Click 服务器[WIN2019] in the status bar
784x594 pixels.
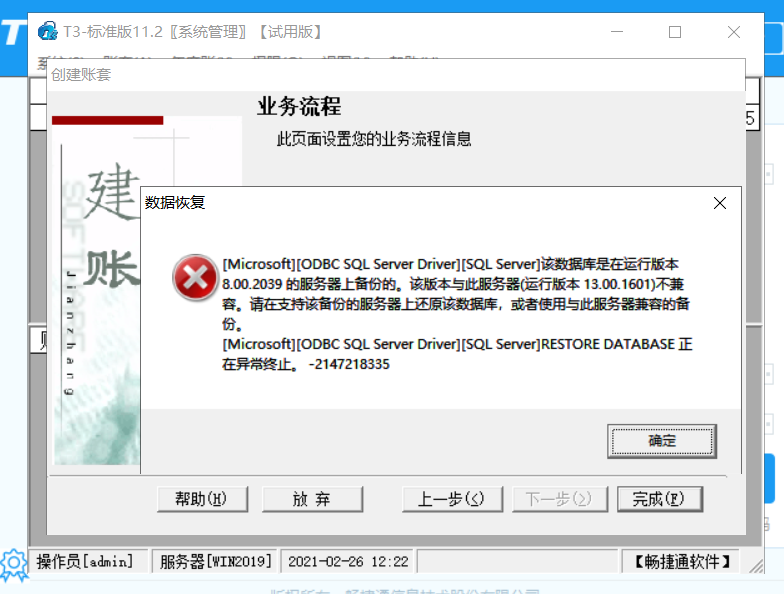216,562
